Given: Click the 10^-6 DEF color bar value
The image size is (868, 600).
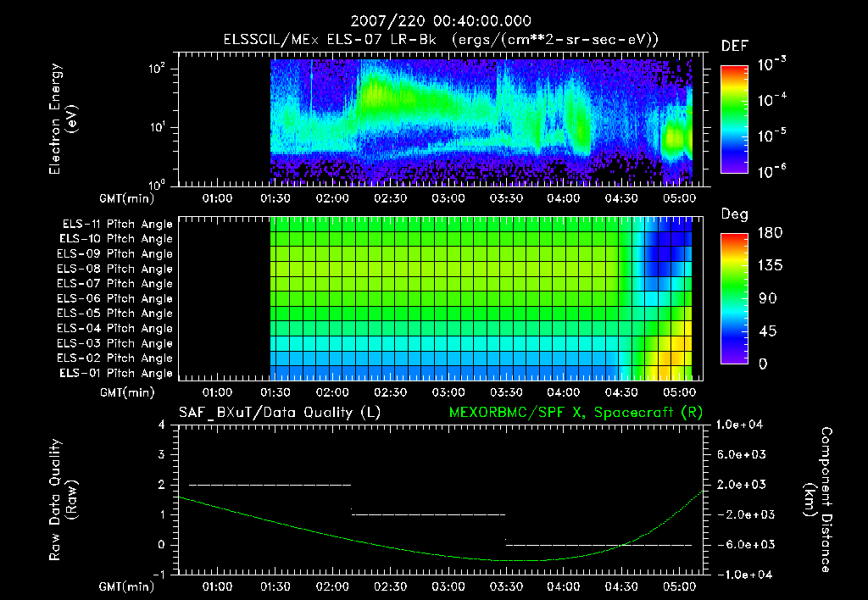Looking at the screenshot, I should [771, 171].
